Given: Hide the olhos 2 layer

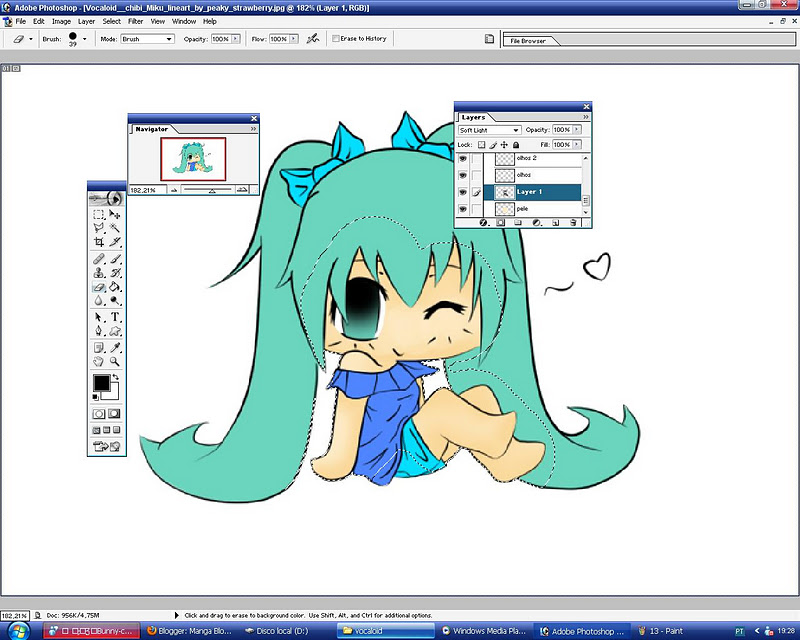Looking at the screenshot, I should tap(463, 159).
